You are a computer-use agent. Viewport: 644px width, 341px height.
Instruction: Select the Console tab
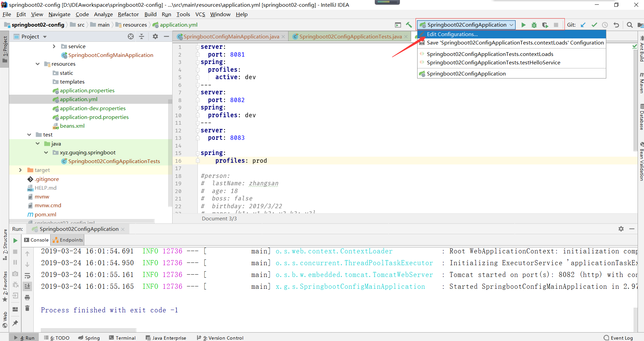click(36, 240)
